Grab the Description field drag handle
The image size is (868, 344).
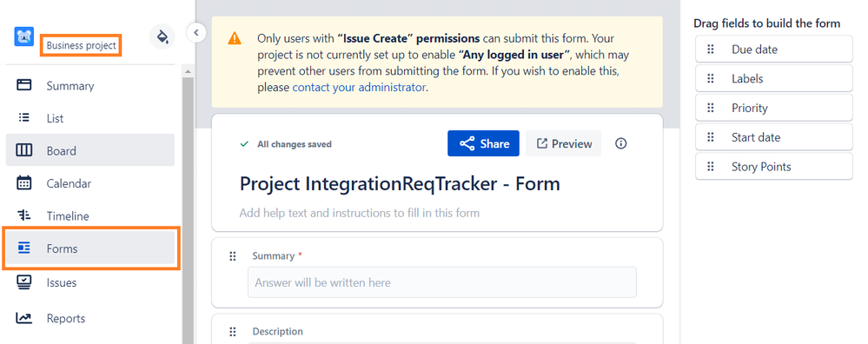pos(233,332)
